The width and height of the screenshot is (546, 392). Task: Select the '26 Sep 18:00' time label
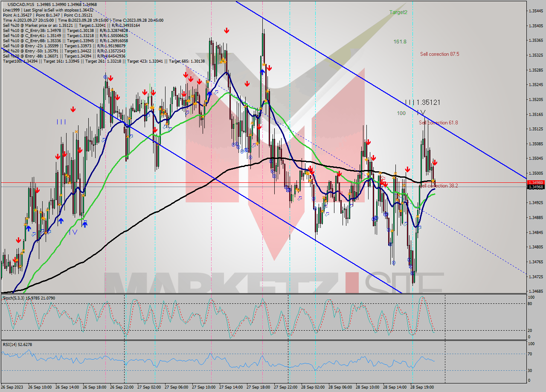94,387
